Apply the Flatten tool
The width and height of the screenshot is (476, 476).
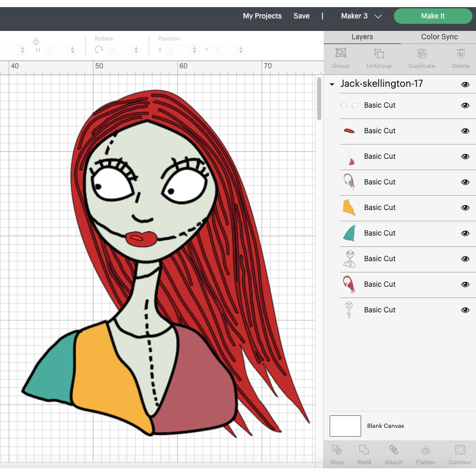coord(425,453)
